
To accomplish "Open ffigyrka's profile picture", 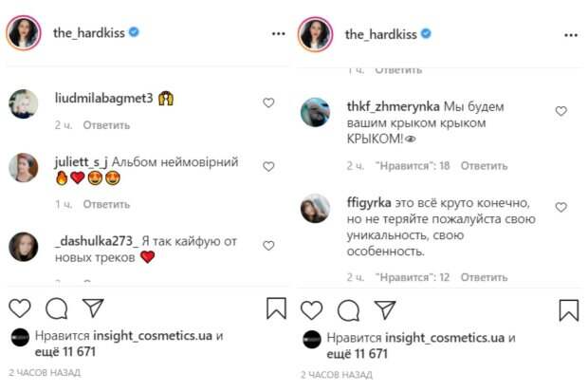I will click(315, 208).
